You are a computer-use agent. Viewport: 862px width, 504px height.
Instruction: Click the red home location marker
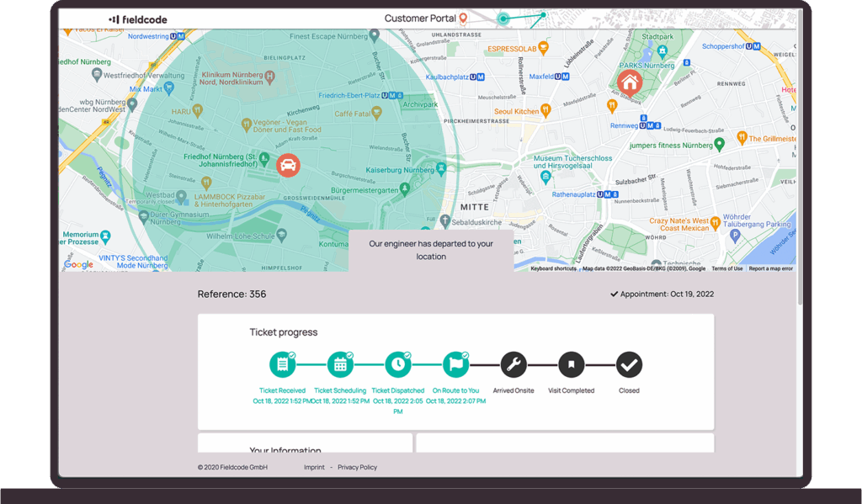coord(630,82)
